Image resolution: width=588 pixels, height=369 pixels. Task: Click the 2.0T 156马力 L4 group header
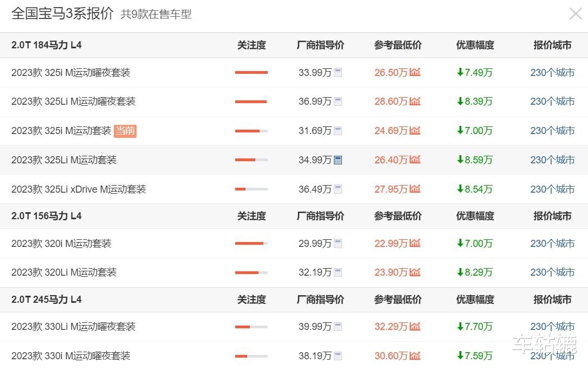(47, 216)
